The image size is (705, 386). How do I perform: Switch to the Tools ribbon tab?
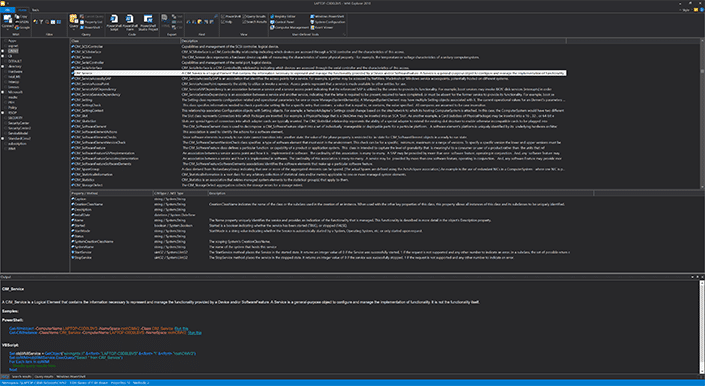click(x=35, y=10)
